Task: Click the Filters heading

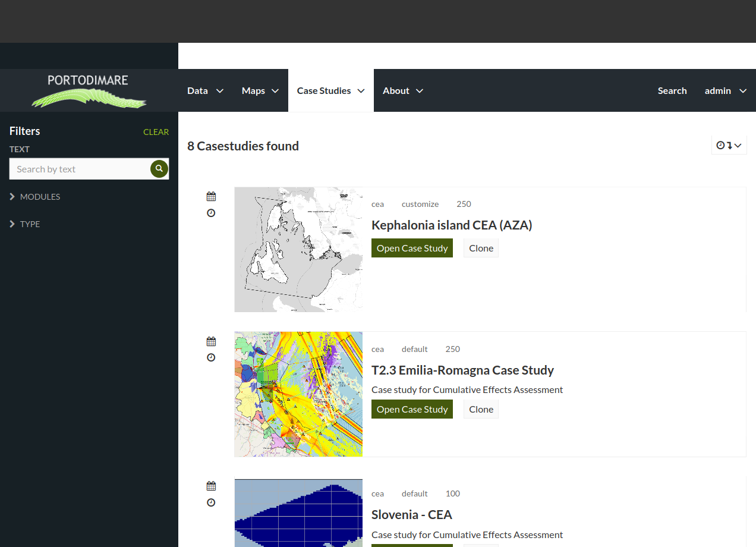Action: point(25,131)
